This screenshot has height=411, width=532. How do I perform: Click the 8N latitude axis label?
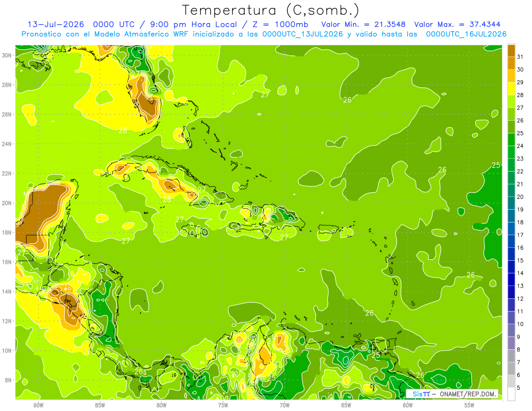9,380
